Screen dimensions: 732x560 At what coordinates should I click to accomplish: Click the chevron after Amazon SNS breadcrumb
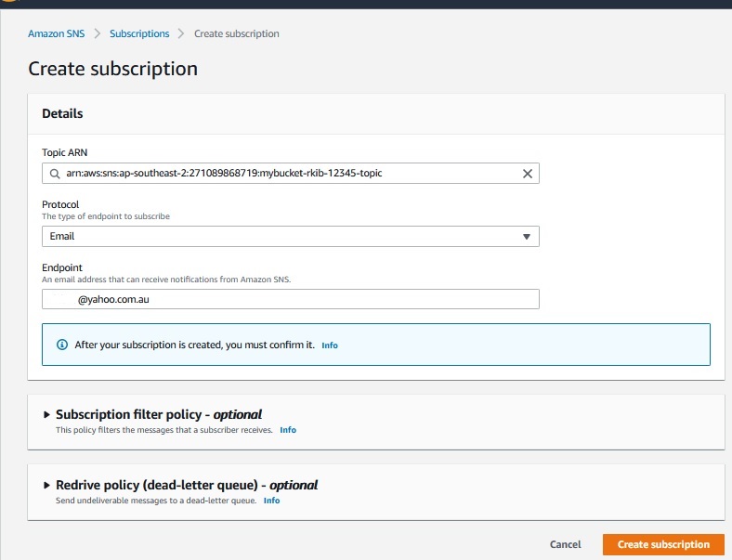(96, 34)
